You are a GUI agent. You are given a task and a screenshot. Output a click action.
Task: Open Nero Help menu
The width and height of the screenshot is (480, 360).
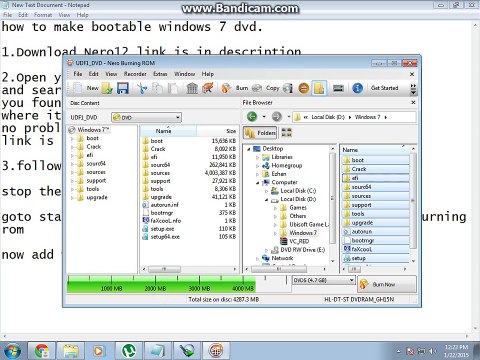click(208, 74)
